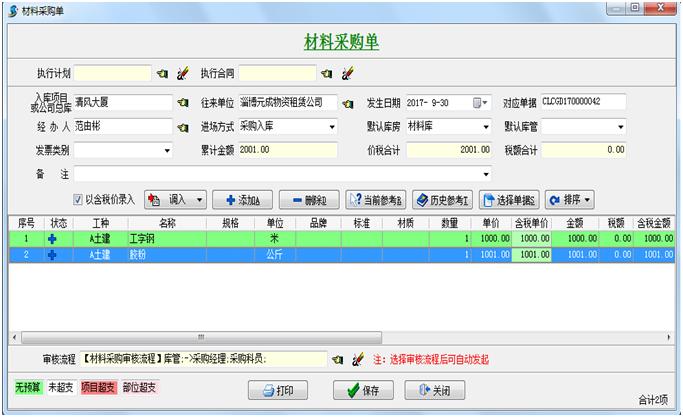Click the plus status icon in row 1

tap(52, 238)
